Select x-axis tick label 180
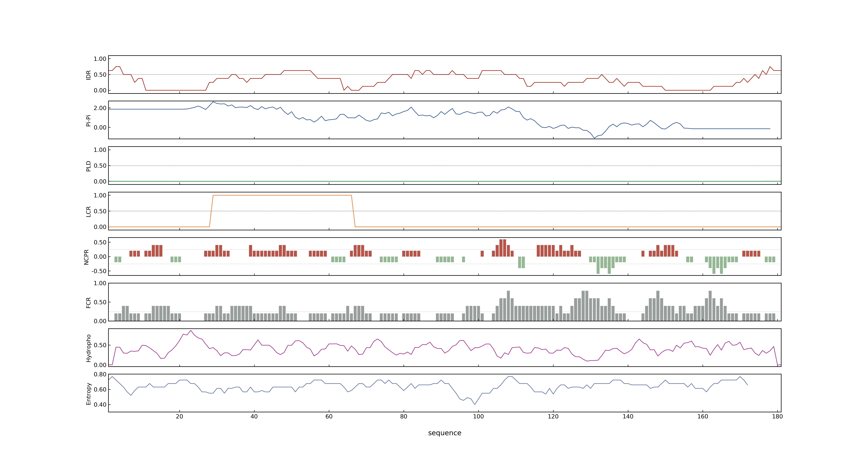 (777, 416)
